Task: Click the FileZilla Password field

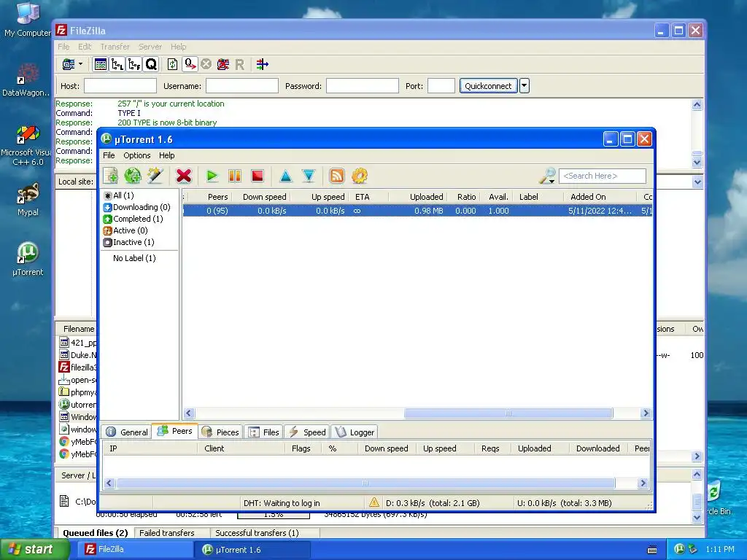Action: point(362,86)
